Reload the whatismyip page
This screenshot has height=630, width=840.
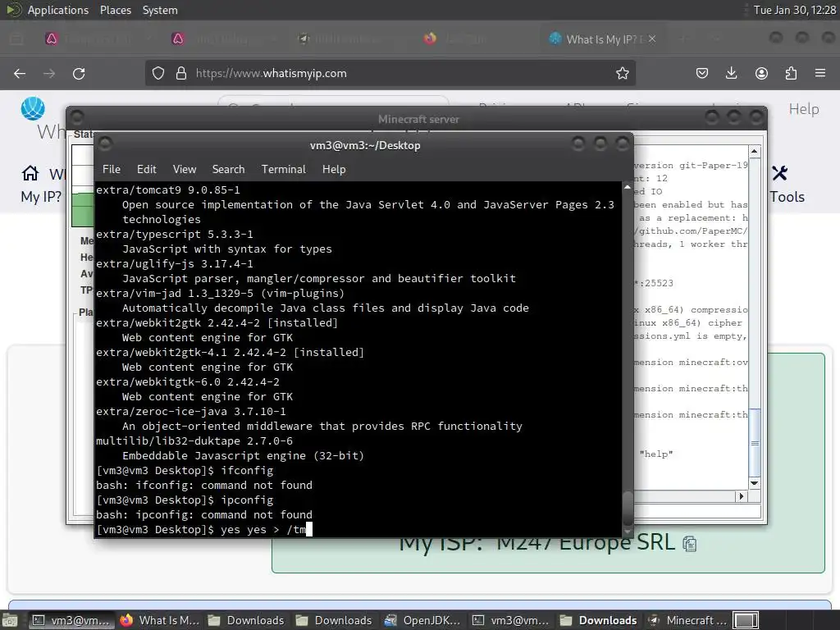(79, 73)
